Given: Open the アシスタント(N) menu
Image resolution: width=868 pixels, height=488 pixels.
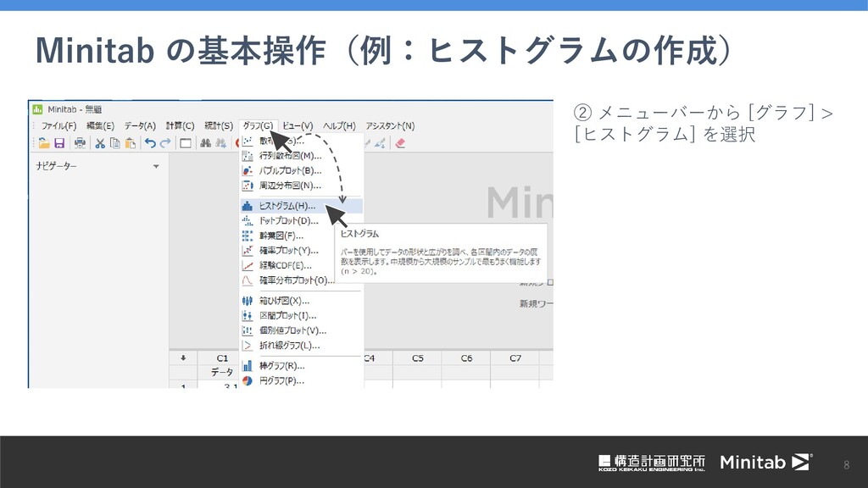Looking at the screenshot, I should click(390, 126).
